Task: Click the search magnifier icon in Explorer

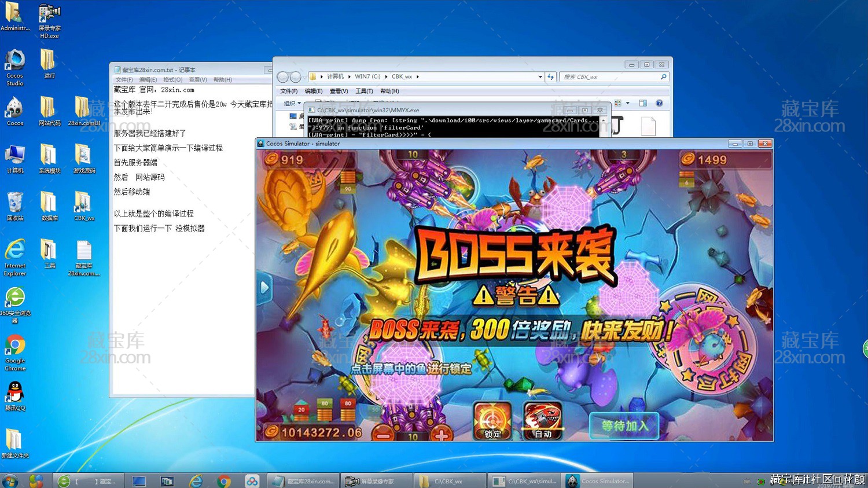Action: pos(663,76)
